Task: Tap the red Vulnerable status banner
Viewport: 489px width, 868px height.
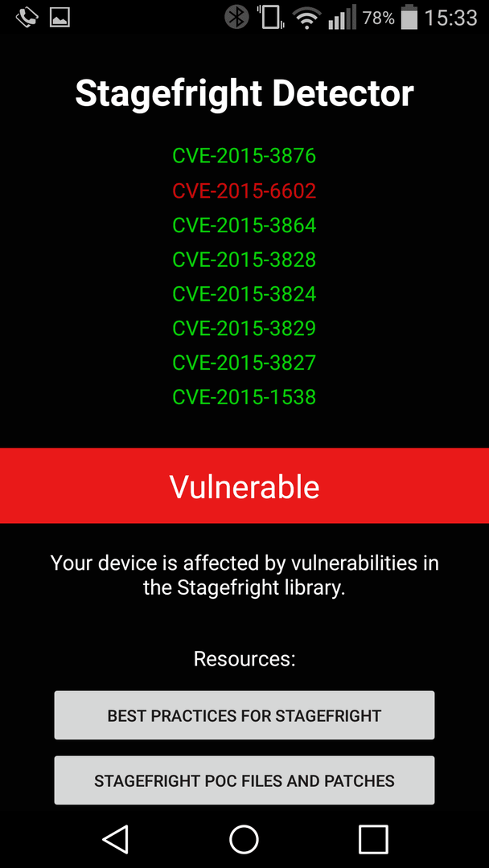Action: pos(244,486)
